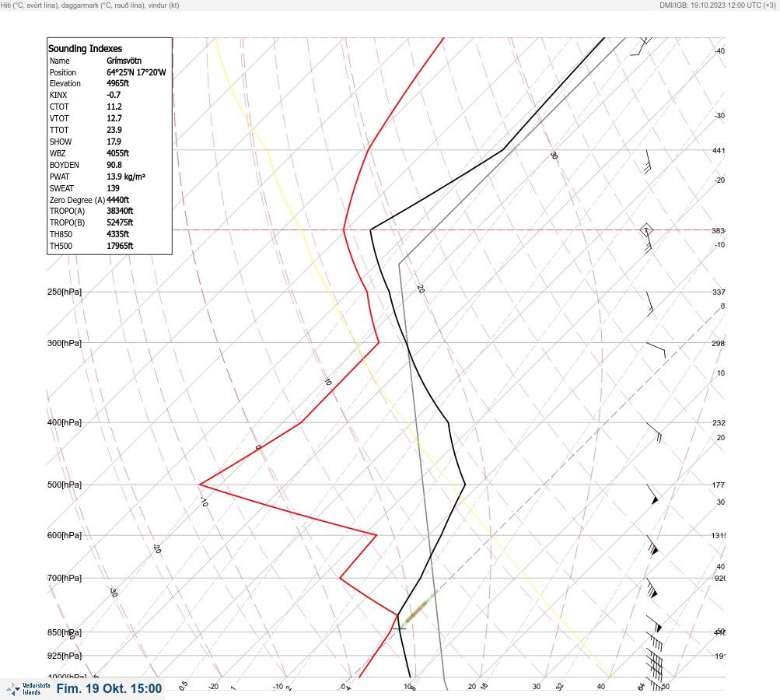This screenshot has width=780, height=700.
Task: Click the Zero Degree (A) value '4440ft'
Action: click(118, 200)
